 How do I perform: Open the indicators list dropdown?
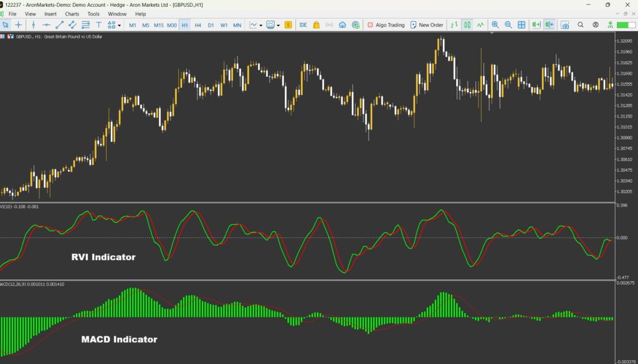point(256,25)
